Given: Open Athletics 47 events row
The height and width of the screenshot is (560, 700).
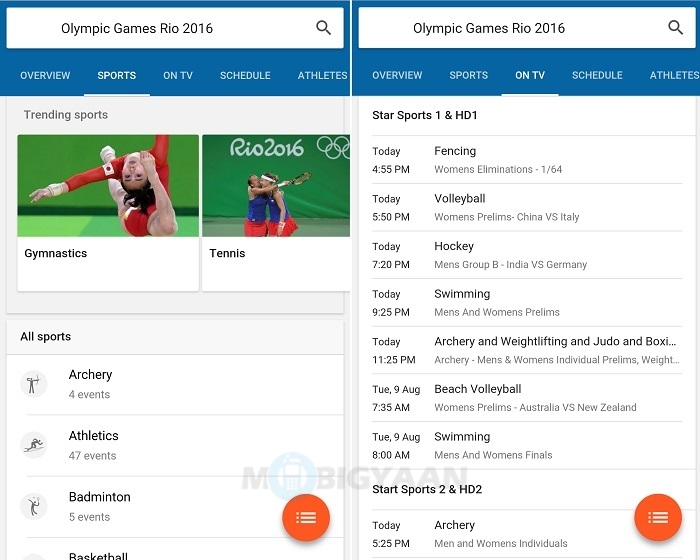Looking at the screenshot, I should 175,445.
